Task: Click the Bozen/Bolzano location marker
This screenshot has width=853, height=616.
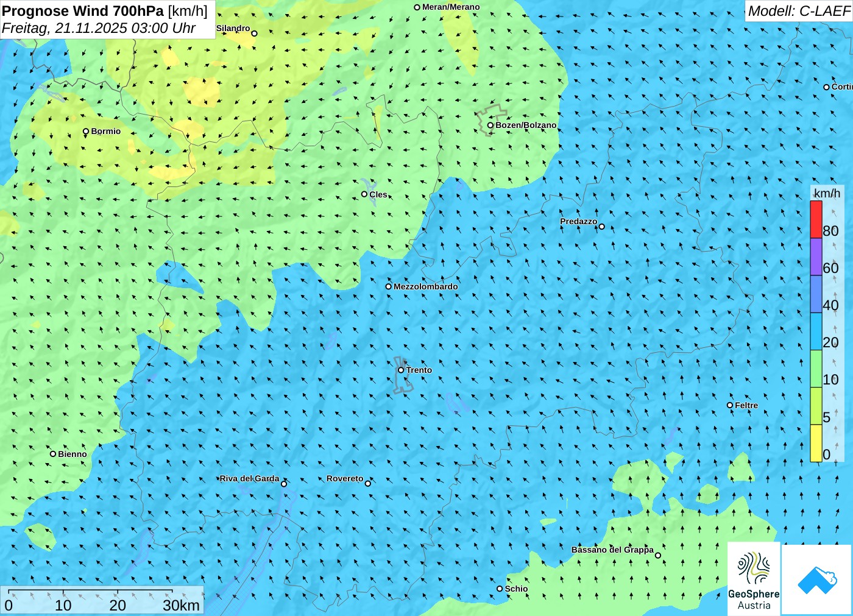Action: point(490,126)
